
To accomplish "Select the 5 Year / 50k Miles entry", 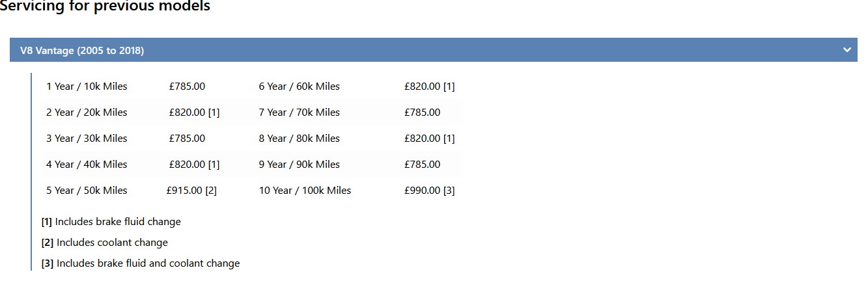I will tap(87, 191).
